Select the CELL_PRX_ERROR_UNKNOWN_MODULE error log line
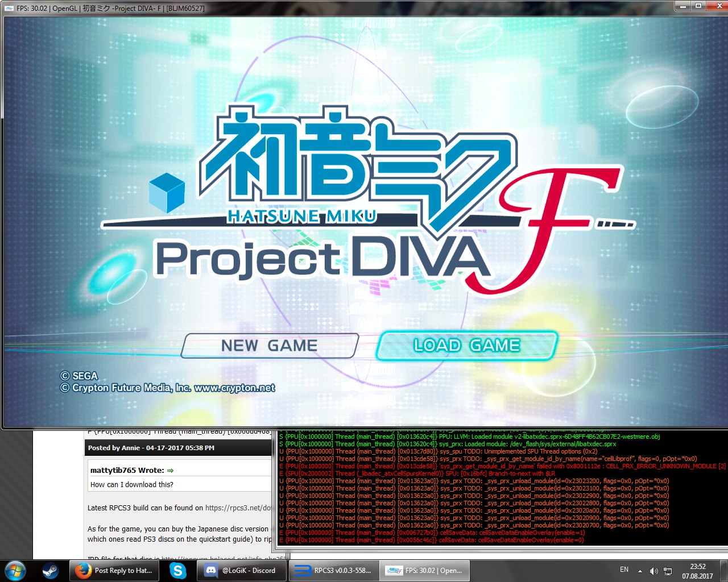This screenshot has width=728, height=582. 503,466
